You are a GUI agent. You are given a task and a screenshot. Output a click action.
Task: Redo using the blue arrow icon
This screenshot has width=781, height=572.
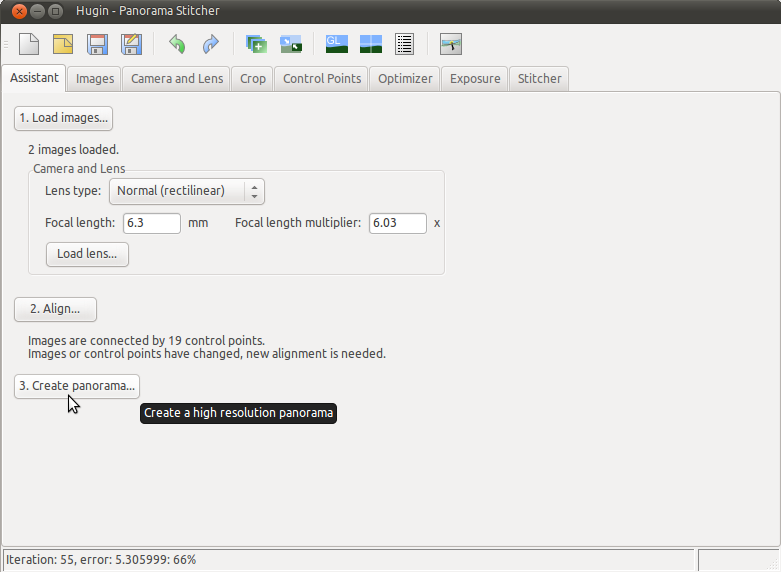point(211,44)
